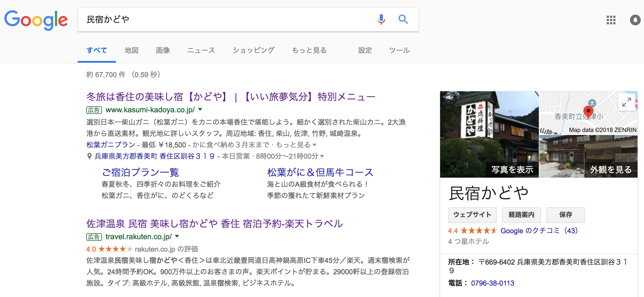This screenshot has height=297, width=644.
Task: Open the もっと見る search menu
Action: pos(309,50)
